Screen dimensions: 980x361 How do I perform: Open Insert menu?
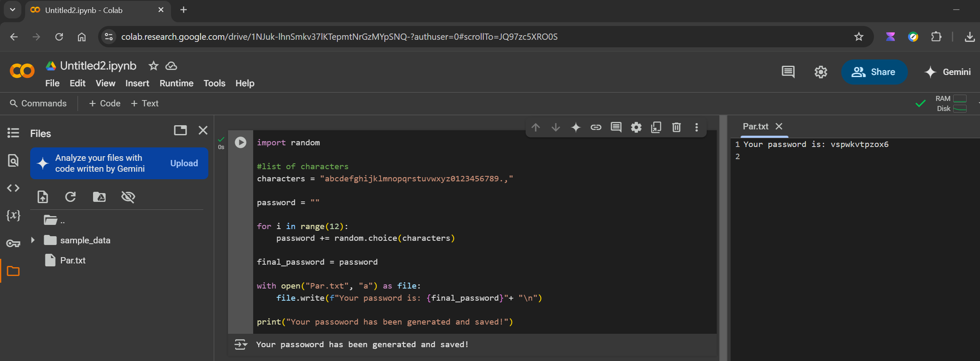(137, 83)
